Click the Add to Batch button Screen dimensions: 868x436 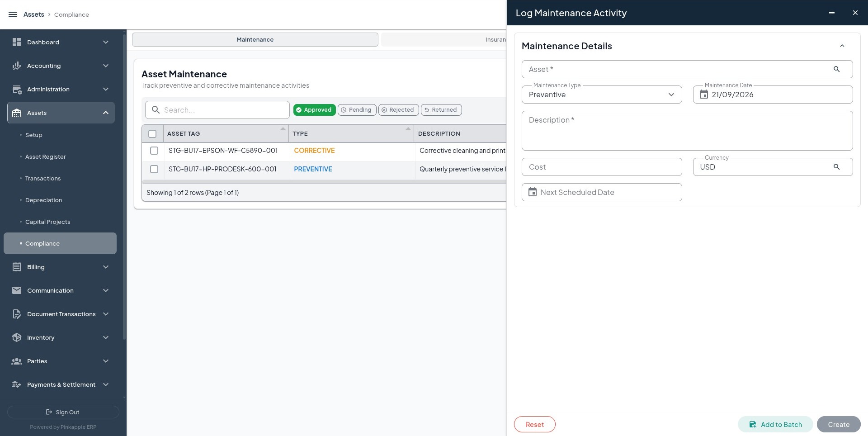775,424
